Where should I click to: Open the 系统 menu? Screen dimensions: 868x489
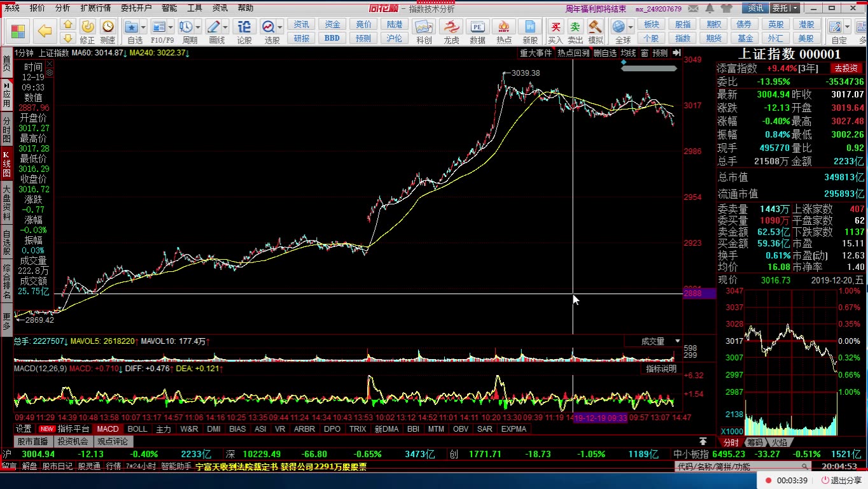(11, 8)
